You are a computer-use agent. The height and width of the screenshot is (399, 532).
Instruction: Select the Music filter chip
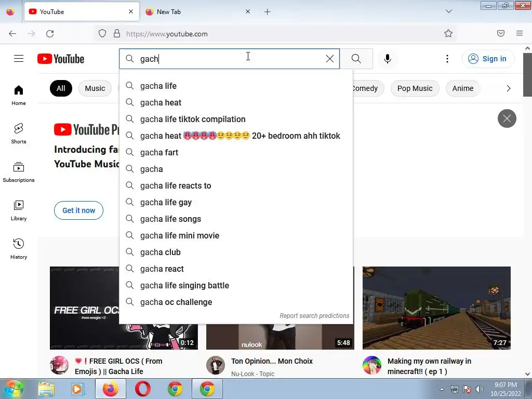(x=95, y=88)
